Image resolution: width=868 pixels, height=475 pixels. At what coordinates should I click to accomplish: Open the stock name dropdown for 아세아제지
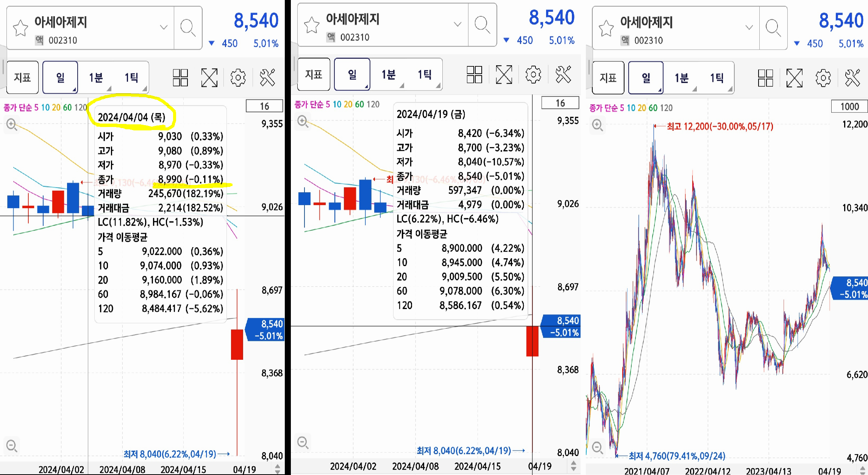pos(163,27)
